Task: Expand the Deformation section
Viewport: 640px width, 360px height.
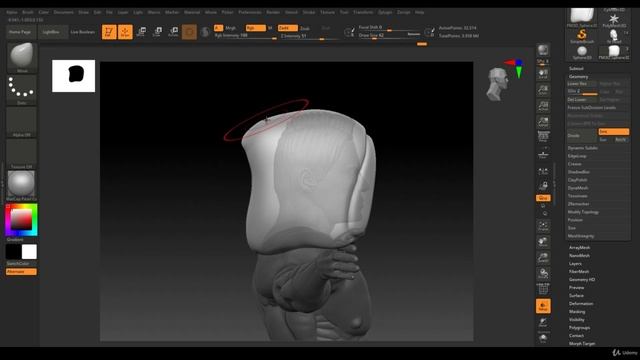Action: (x=581, y=303)
